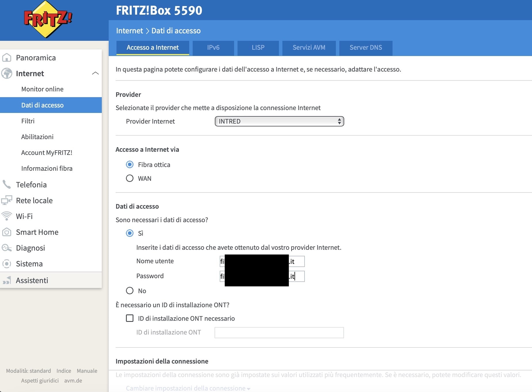The height and width of the screenshot is (392, 532).
Task: Select No for access data required
Action: (130, 291)
